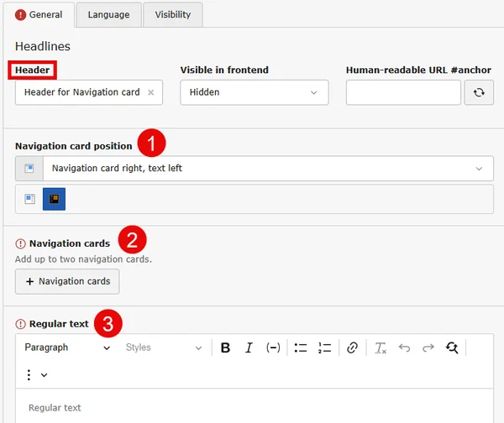504x423 pixels.
Task: Clear the Header field using the x
Action: click(x=150, y=92)
